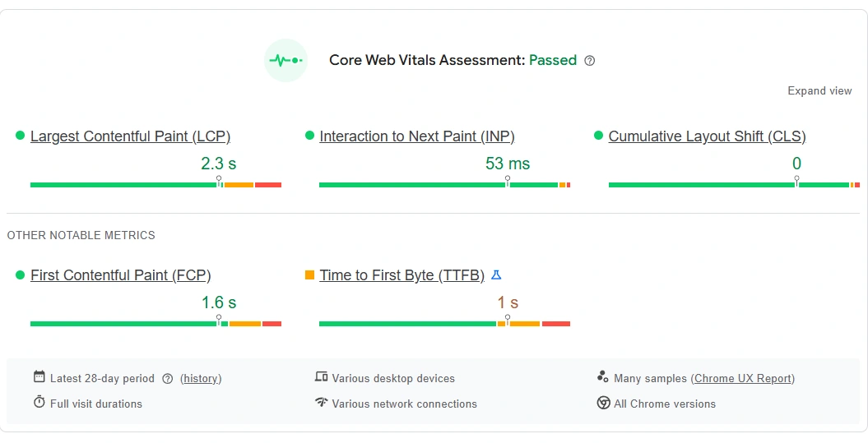
Task: Click the Many samples dots icon
Action: (x=602, y=377)
